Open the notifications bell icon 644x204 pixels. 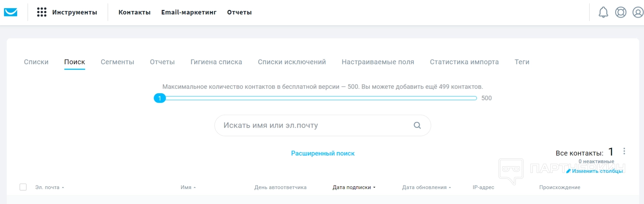(603, 12)
